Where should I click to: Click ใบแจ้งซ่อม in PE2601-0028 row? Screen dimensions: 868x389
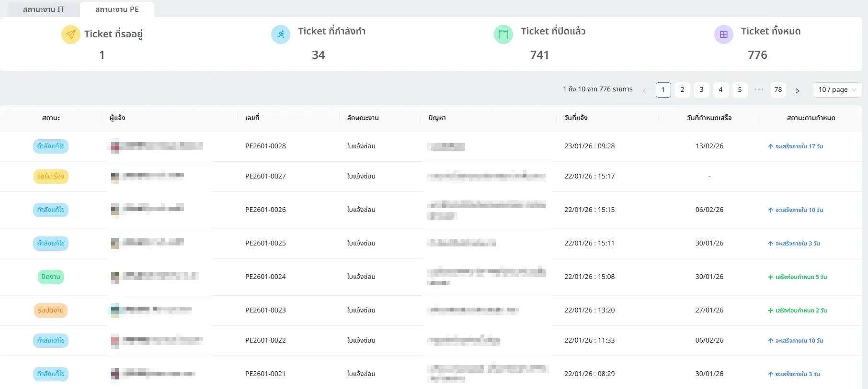361,146
